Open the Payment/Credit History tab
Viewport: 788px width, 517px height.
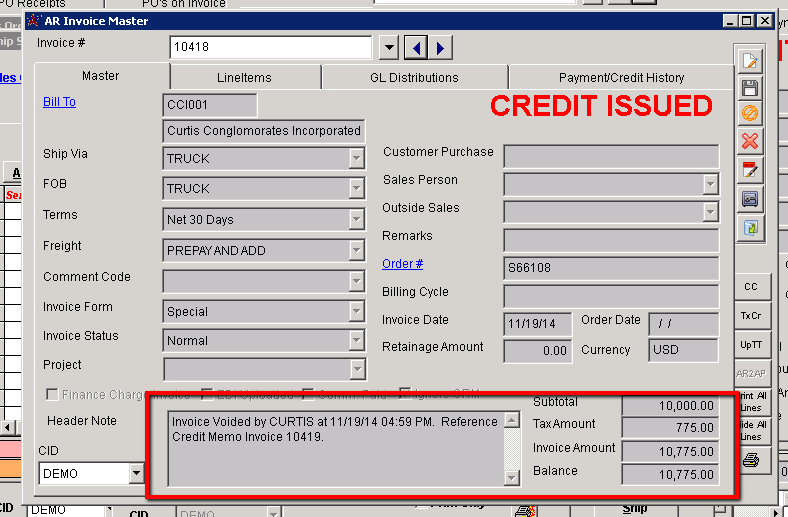[x=621, y=77]
